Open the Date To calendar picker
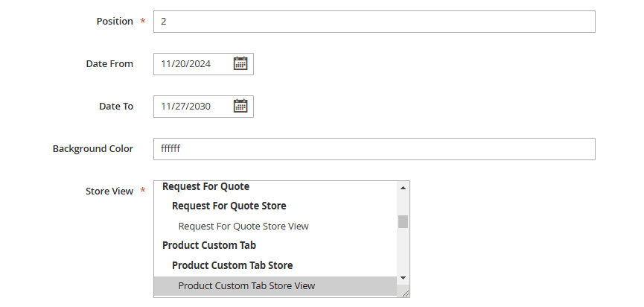Screen dimensions: 644x307 pos(240,107)
